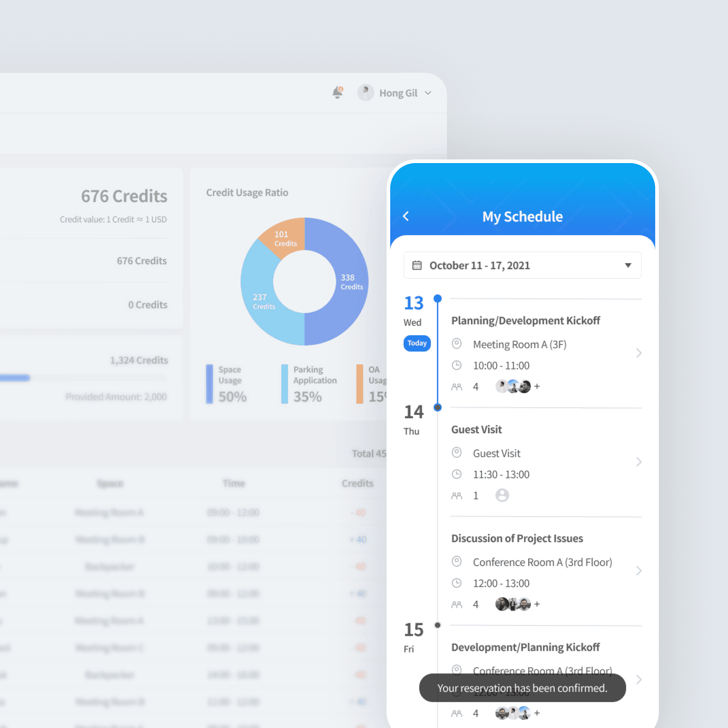Expand the October 11 - 17, 2021 dropdown
728x728 pixels.
tap(628, 265)
